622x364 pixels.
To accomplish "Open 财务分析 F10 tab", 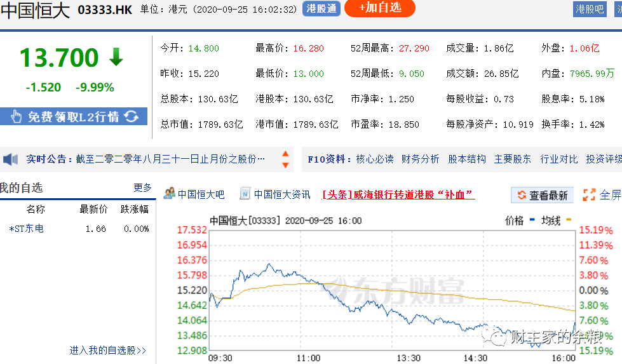I will click(x=420, y=159).
